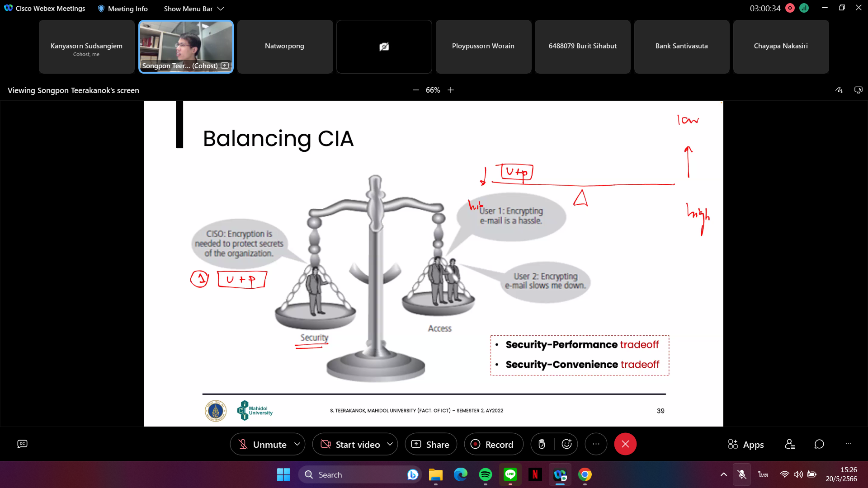
Task: Expand audio options arrow beside Unmute
Action: pos(297,444)
